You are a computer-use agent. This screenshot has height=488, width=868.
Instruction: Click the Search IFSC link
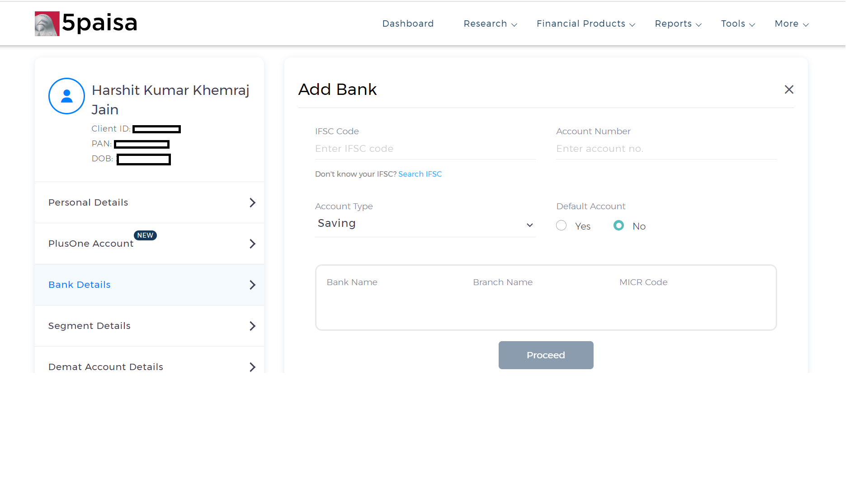click(x=420, y=174)
